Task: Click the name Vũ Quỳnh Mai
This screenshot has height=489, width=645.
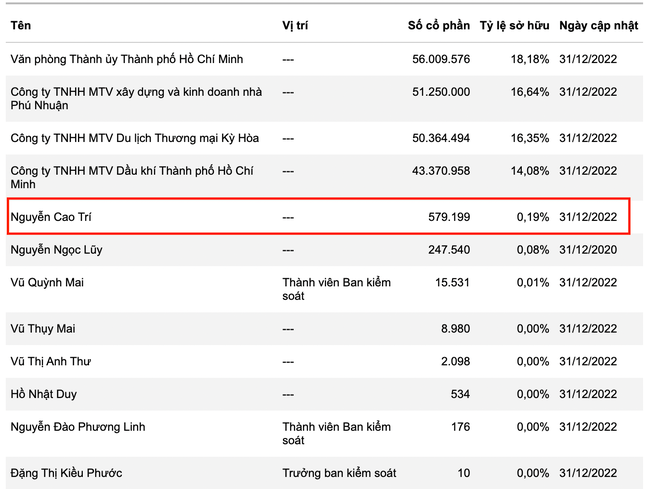Action: [x=47, y=283]
